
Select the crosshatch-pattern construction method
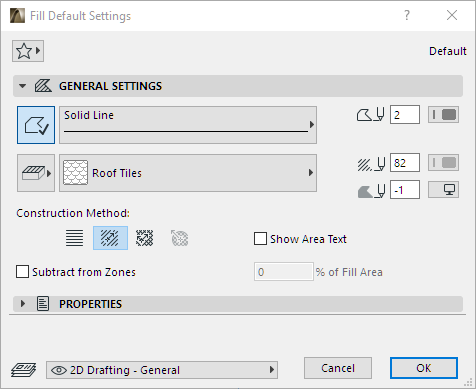tap(145, 238)
